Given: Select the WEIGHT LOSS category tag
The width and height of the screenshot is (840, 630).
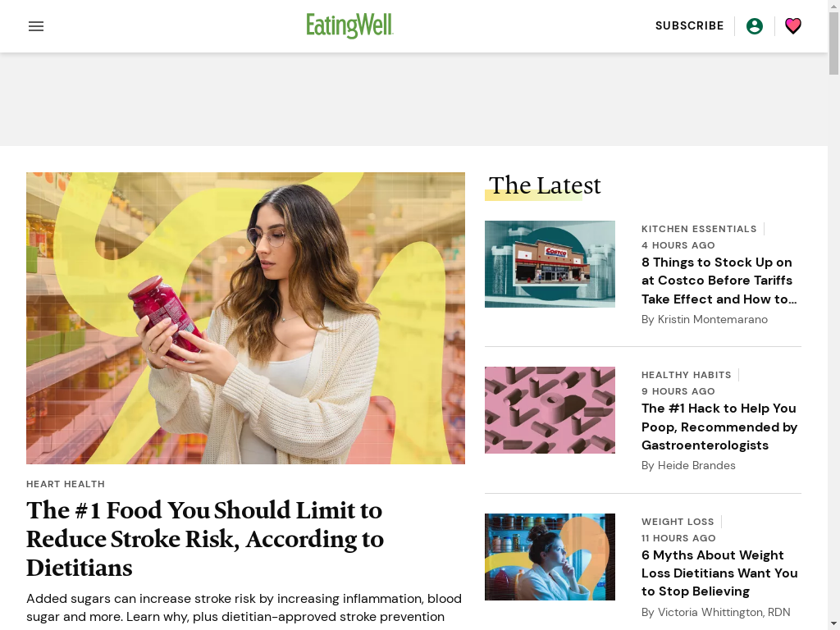Looking at the screenshot, I should pyautogui.click(x=677, y=522).
